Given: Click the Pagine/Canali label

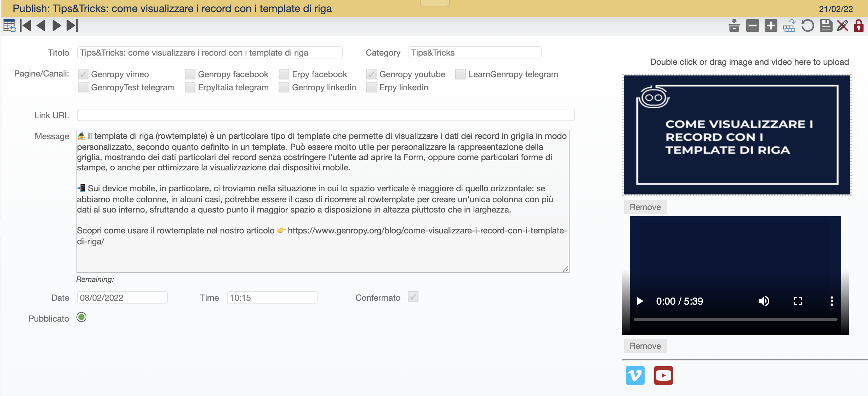Looking at the screenshot, I should [x=41, y=74].
